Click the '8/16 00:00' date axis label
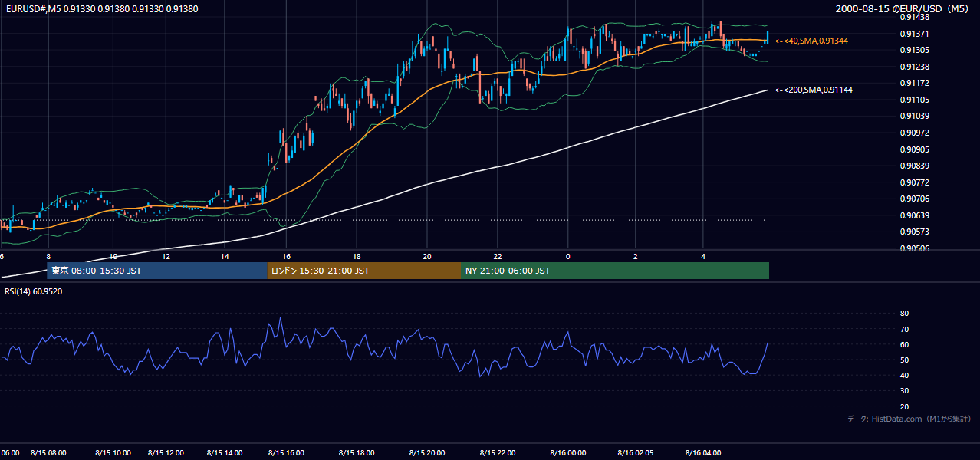The image size is (980, 460). [568, 453]
